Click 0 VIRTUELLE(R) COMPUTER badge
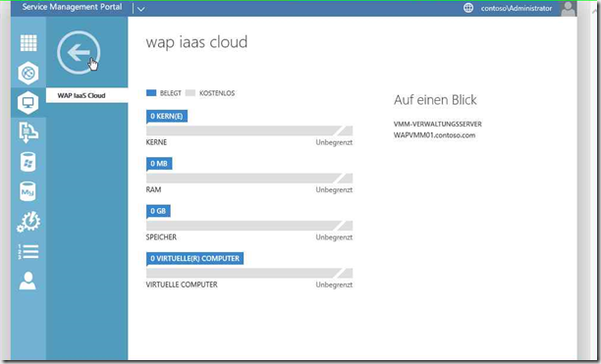Viewport: 601px width, 364px height. pos(194,258)
